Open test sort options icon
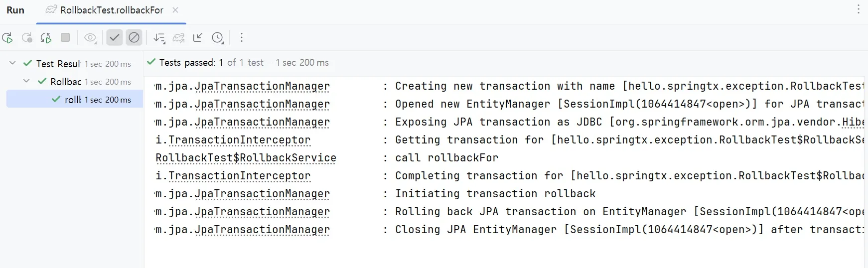Viewport: 868px width, 268px height. [x=159, y=38]
